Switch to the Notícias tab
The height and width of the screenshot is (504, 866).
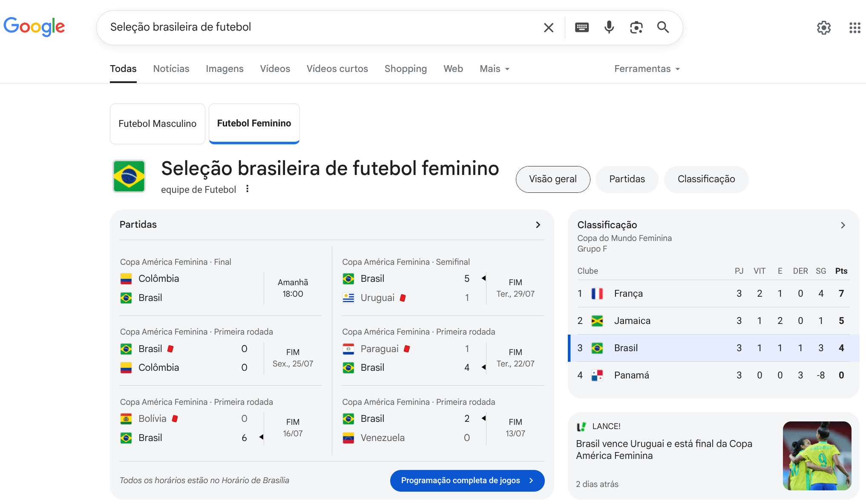pos(171,69)
